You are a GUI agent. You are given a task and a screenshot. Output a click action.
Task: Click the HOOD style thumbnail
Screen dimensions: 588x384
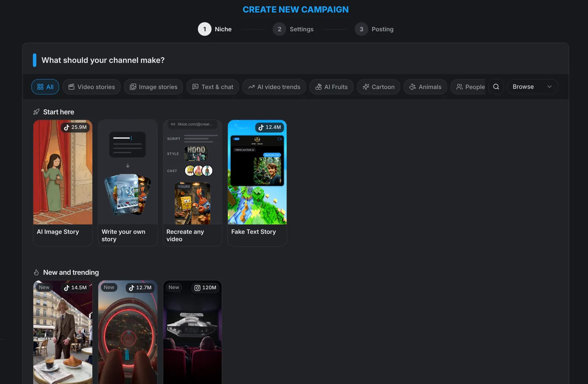click(196, 153)
